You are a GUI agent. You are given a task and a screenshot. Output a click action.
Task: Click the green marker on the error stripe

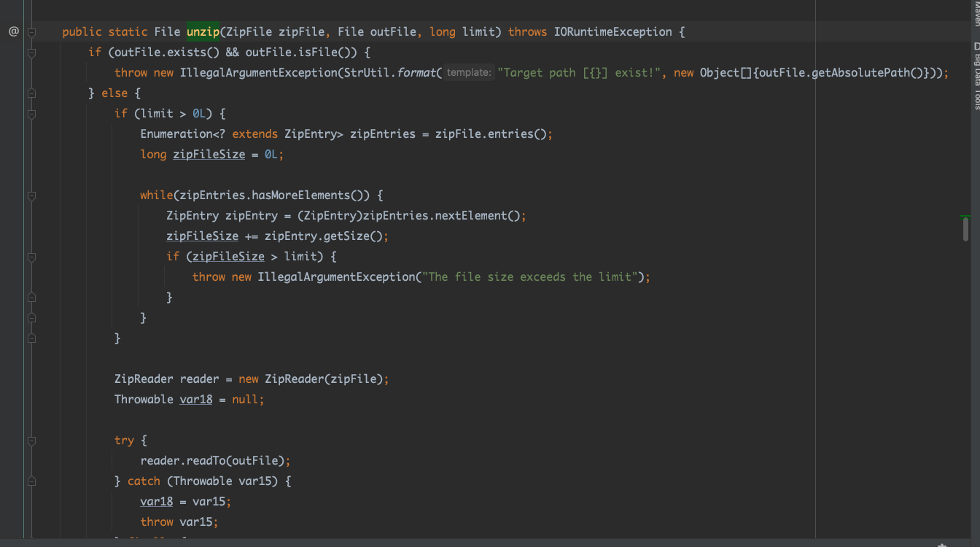[x=965, y=217]
